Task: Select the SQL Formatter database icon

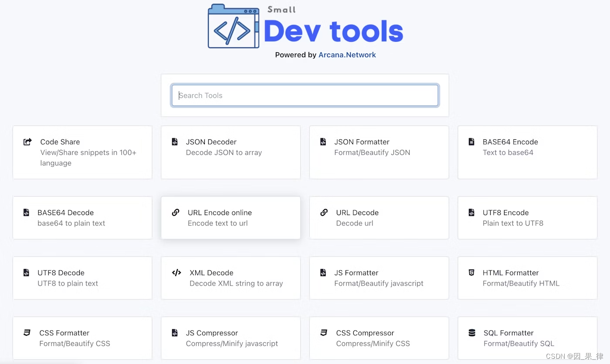Action: [x=471, y=332]
